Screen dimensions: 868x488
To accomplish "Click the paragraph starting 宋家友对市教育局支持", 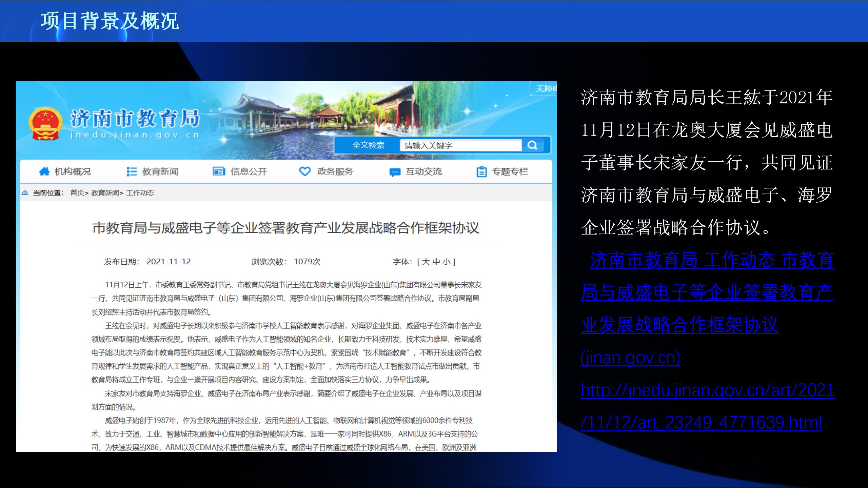I will click(287, 400).
